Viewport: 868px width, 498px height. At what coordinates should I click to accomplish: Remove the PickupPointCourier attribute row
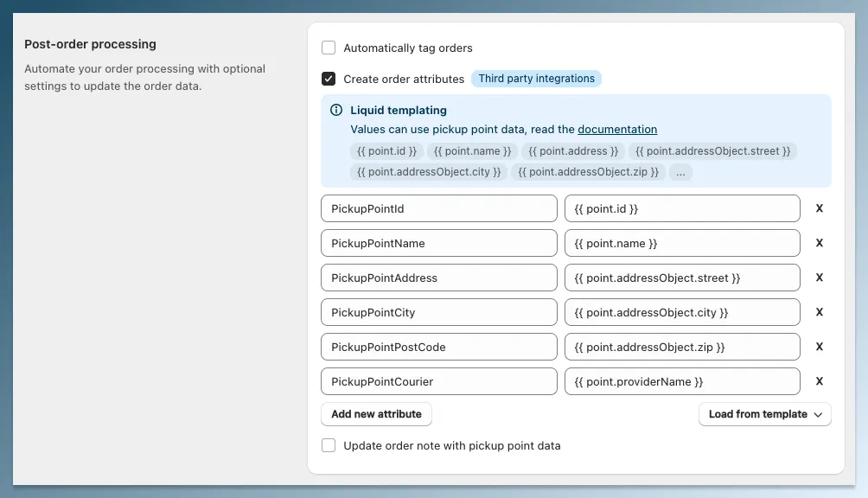[x=820, y=381]
